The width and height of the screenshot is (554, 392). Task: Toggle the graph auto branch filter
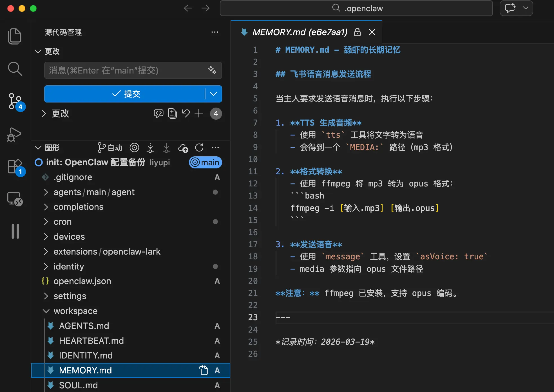[110, 148]
